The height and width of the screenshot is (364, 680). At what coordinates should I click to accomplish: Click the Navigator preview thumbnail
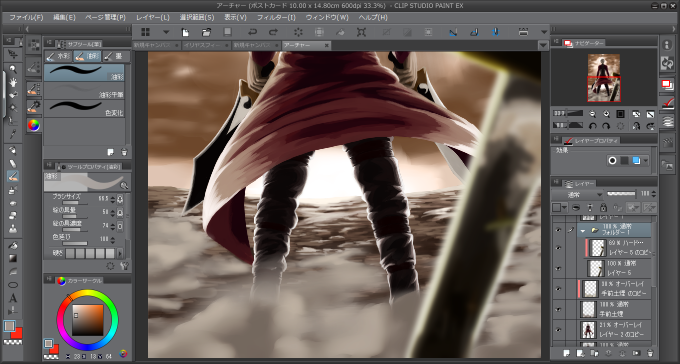tap(604, 78)
